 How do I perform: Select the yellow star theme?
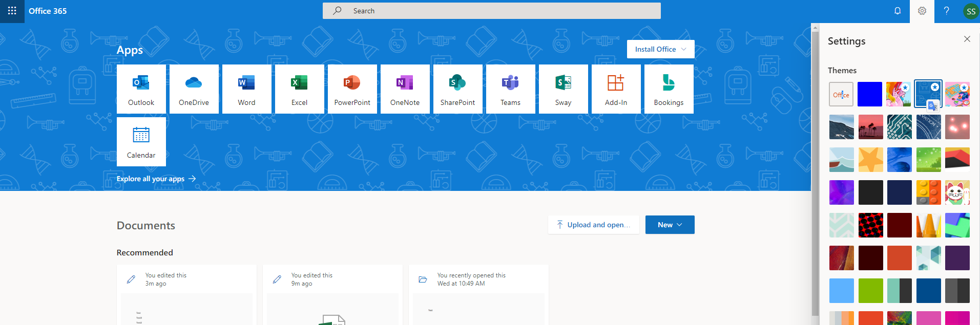[x=870, y=160]
